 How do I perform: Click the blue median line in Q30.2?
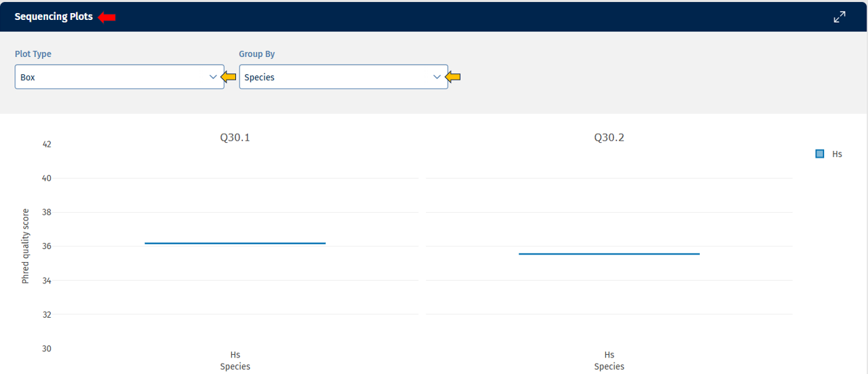click(609, 254)
